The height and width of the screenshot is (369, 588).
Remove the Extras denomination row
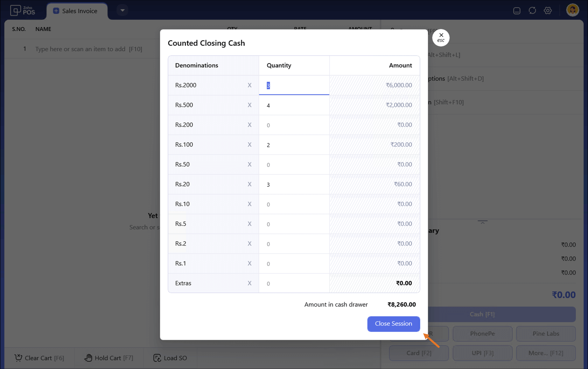[249, 283]
